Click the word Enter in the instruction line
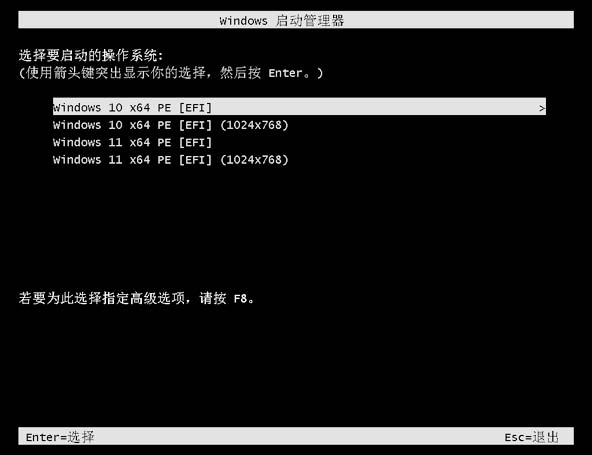The width and height of the screenshot is (592, 455). click(x=285, y=73)
